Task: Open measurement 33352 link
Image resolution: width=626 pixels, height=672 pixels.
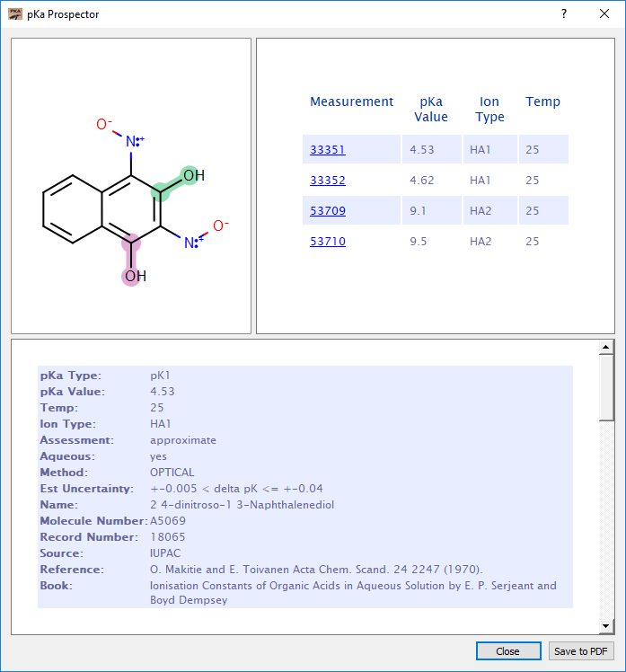Action: click(x=328, y=181)
